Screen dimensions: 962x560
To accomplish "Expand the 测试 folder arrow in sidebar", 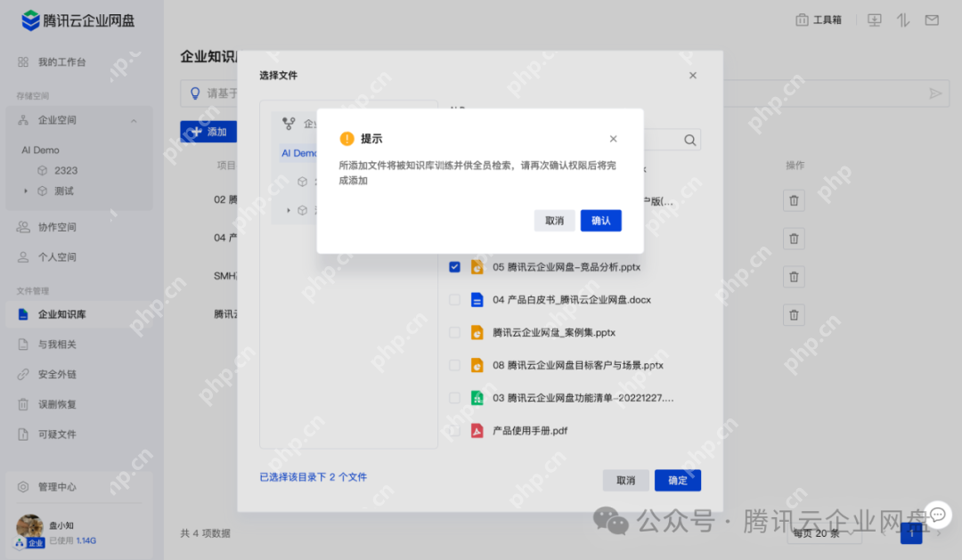I will point(26,191).
